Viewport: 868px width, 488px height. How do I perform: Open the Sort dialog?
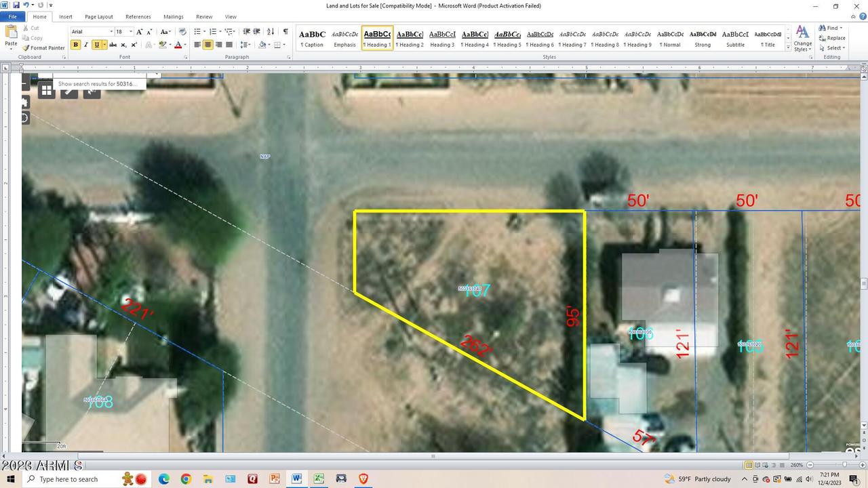(271, 31)
